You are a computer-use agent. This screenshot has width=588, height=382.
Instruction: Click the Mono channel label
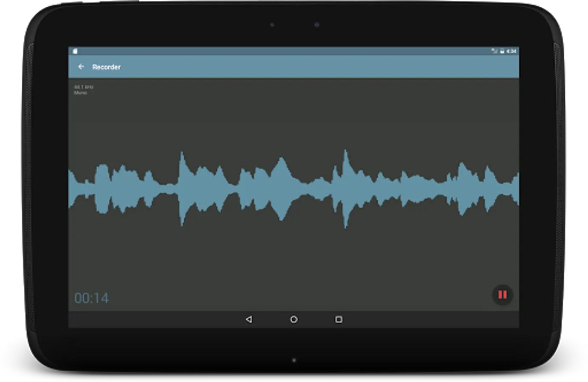coord(80,93)
